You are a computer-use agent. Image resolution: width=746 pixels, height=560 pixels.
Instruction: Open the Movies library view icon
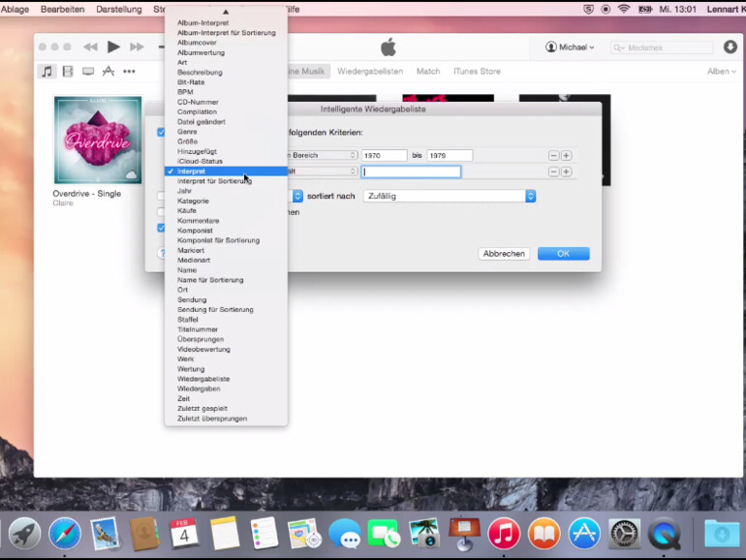[68, 72]
